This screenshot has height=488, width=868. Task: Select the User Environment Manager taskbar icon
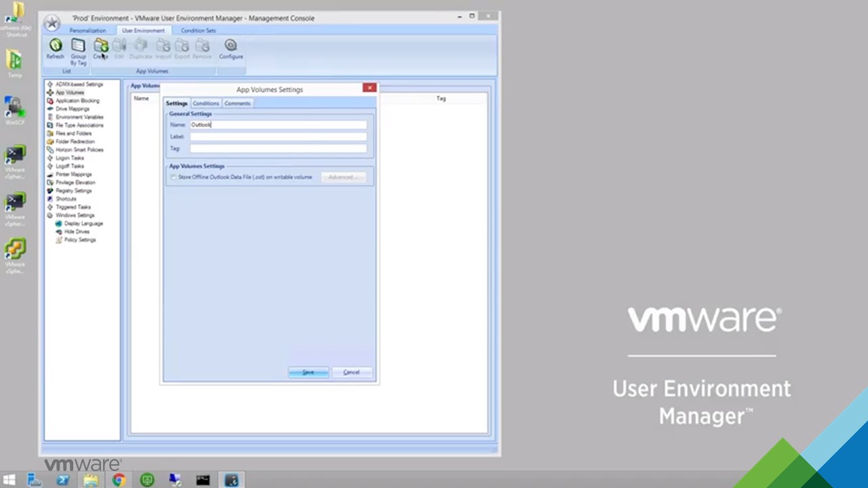(x=231, y=480)
